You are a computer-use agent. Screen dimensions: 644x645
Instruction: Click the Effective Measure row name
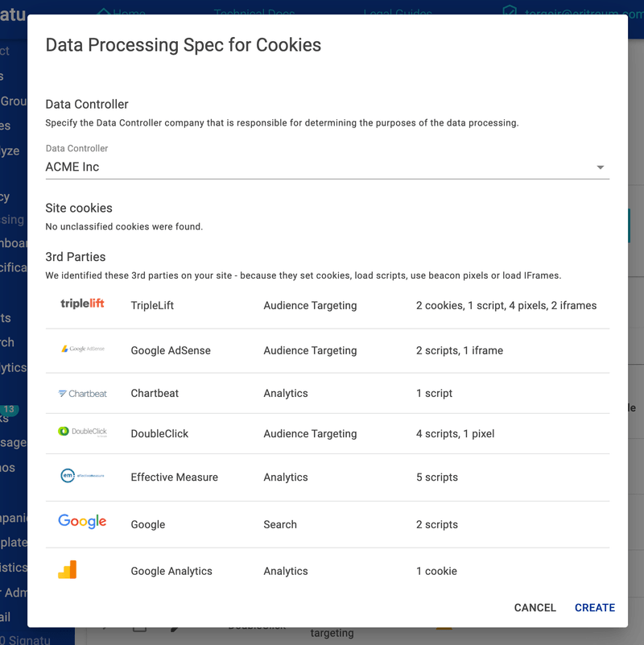(175, 478)
